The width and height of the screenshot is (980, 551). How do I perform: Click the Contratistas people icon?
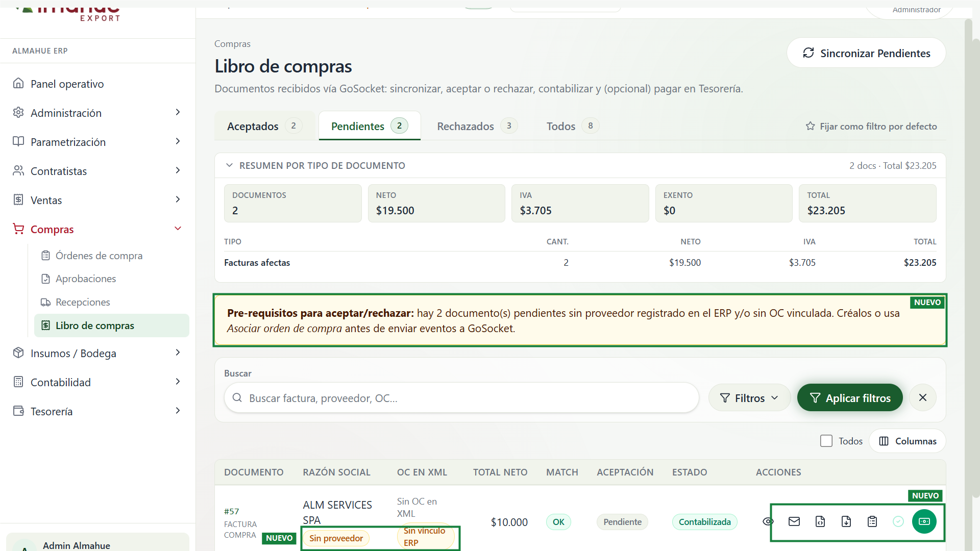(x=18, y=170)
